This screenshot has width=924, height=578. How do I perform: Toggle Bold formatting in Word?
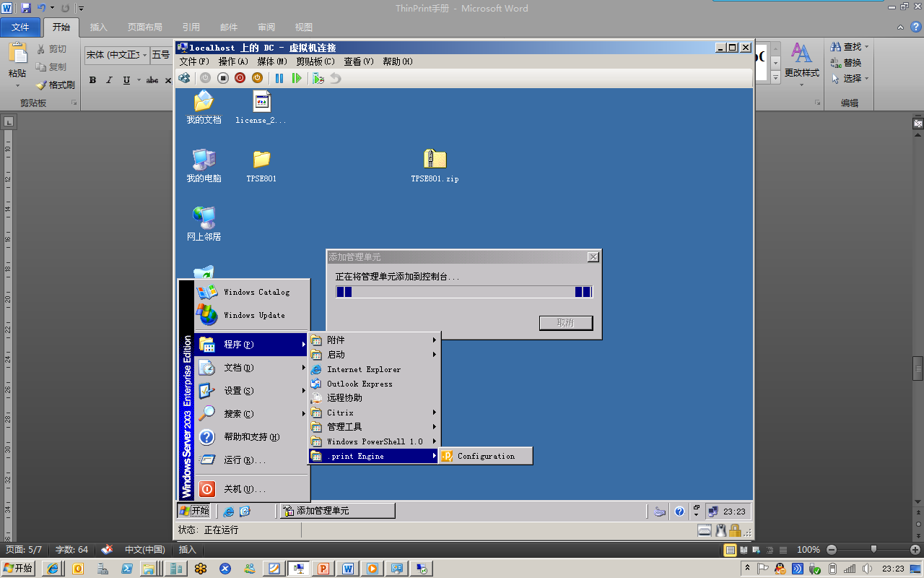coord(92,80)
